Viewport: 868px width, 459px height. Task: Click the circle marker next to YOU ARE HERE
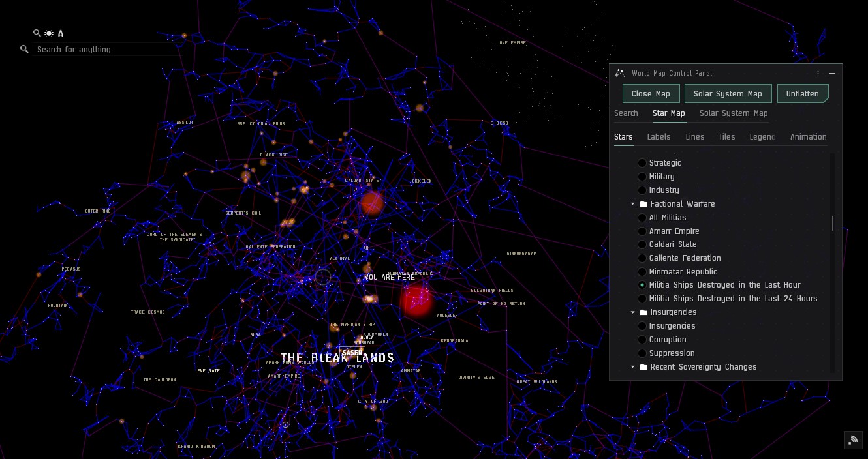[323, 277]
